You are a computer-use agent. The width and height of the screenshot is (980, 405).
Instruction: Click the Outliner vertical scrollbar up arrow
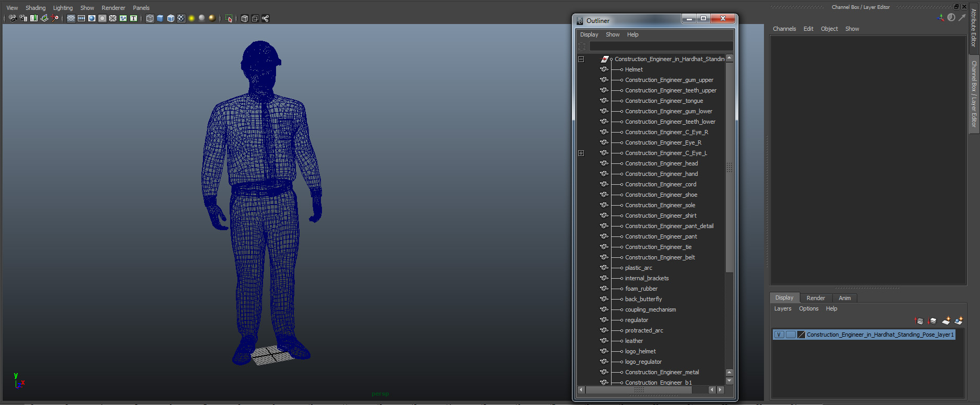730,58
